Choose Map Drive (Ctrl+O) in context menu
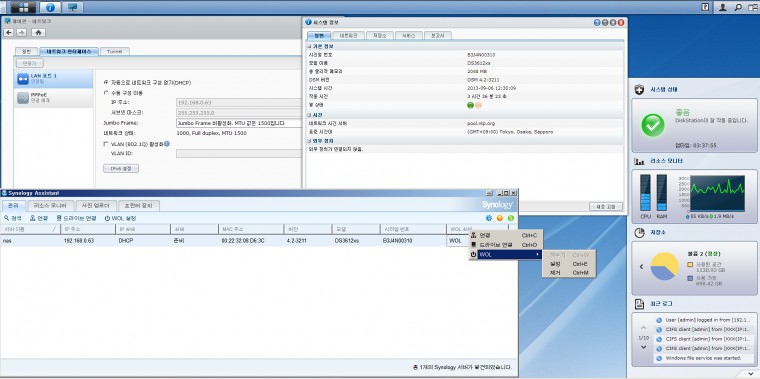The image size is (760, 379). click(506, 245)
